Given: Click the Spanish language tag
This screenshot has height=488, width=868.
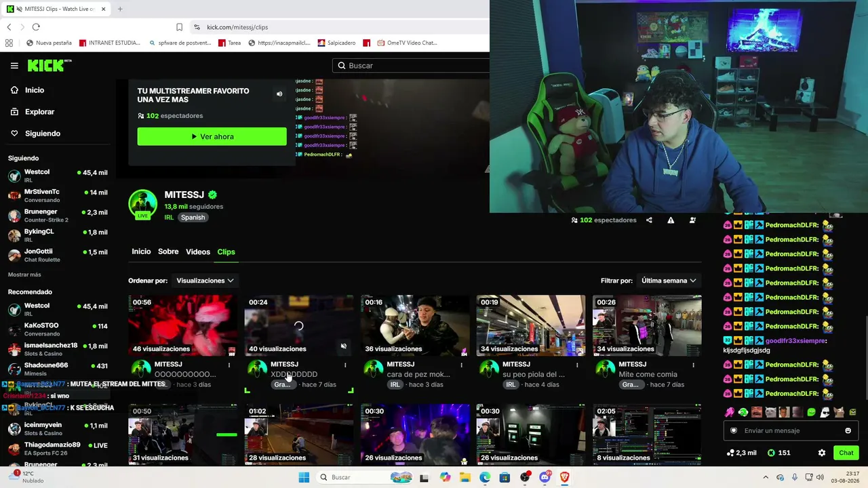Looking at the screenshot, I should (x=193, y=218).
